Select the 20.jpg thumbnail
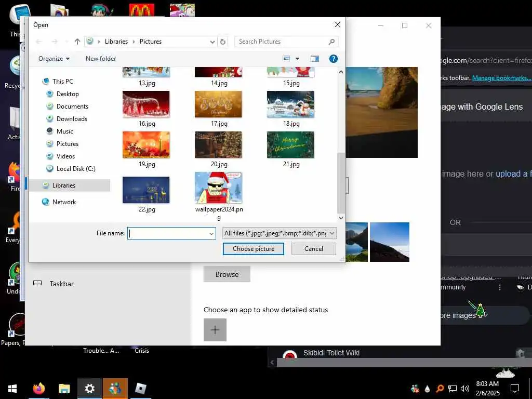Image resolution: width=532 pixels, height=399 pixels. point(218,145)
